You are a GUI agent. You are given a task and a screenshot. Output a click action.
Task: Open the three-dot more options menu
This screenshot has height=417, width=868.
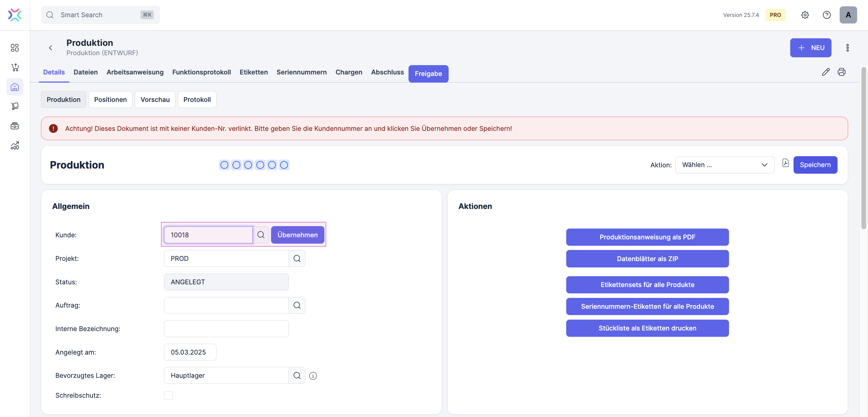[x=847, y=48]
